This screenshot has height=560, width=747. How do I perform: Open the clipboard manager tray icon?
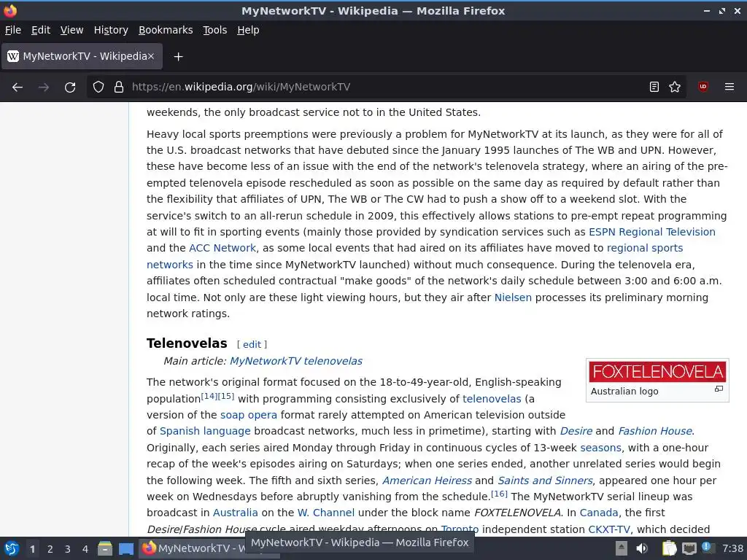669,548
